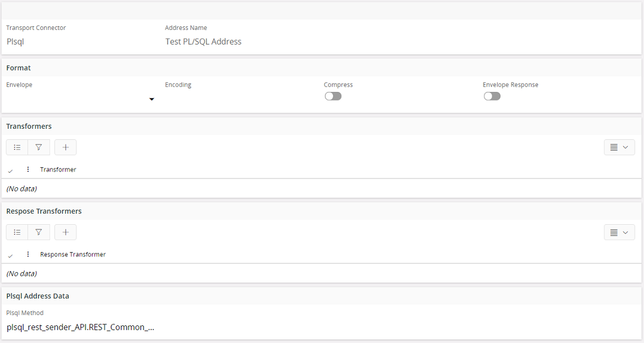
Task: Sort by the Transformer column header
Action: pyautogui.click(x=58, y=170)
